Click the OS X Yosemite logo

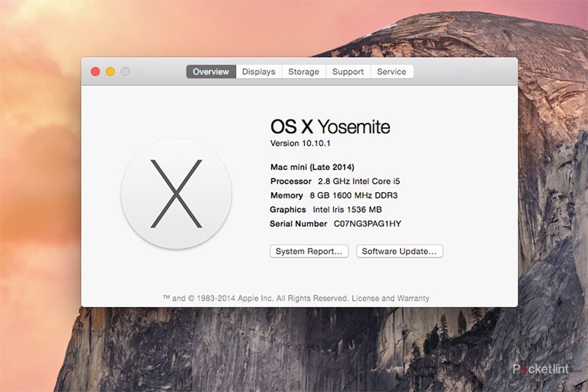click(176, 194)
